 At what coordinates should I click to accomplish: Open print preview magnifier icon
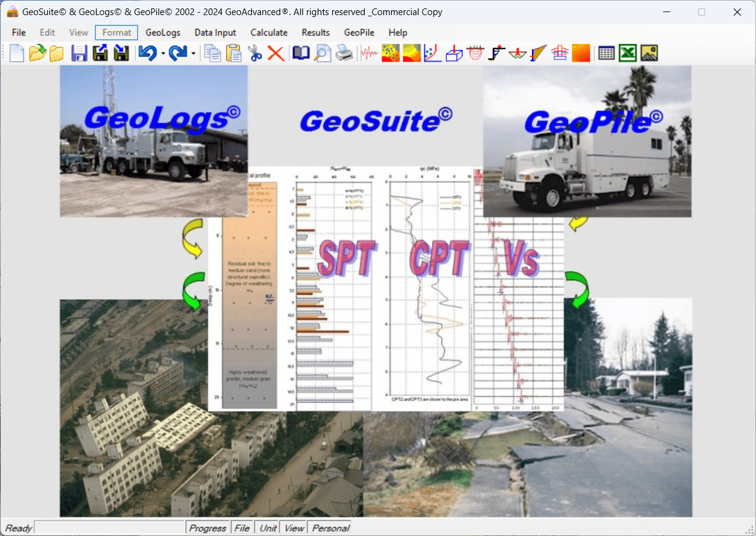click(x=323, y=53)
